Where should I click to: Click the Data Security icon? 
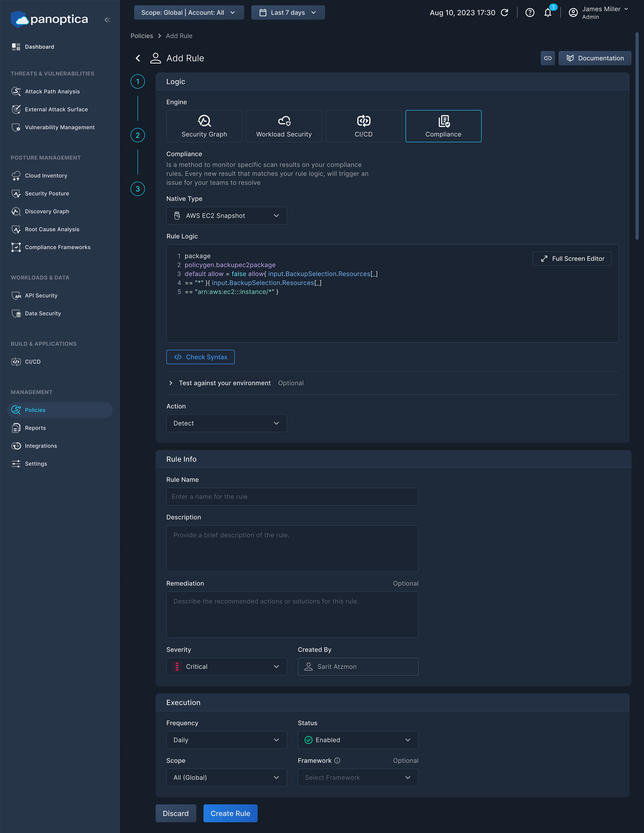tap(16, 314)
